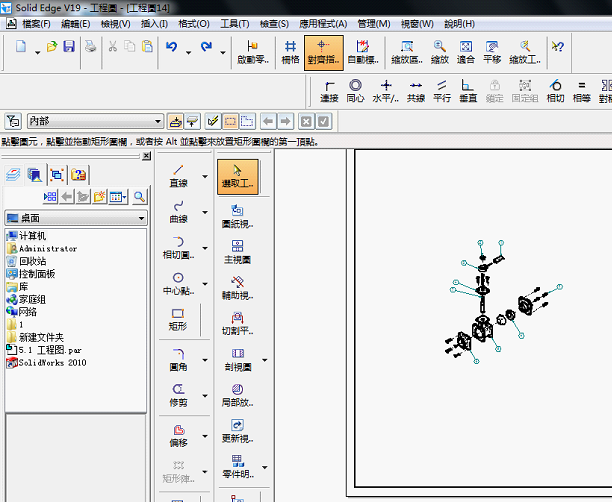Toggle the 柵格 grid tool
This screenshot has width=612, height=504.
point(290,52)
